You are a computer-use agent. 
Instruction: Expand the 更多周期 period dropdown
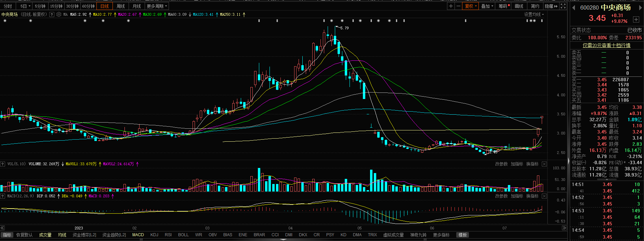tap(157, 6)
